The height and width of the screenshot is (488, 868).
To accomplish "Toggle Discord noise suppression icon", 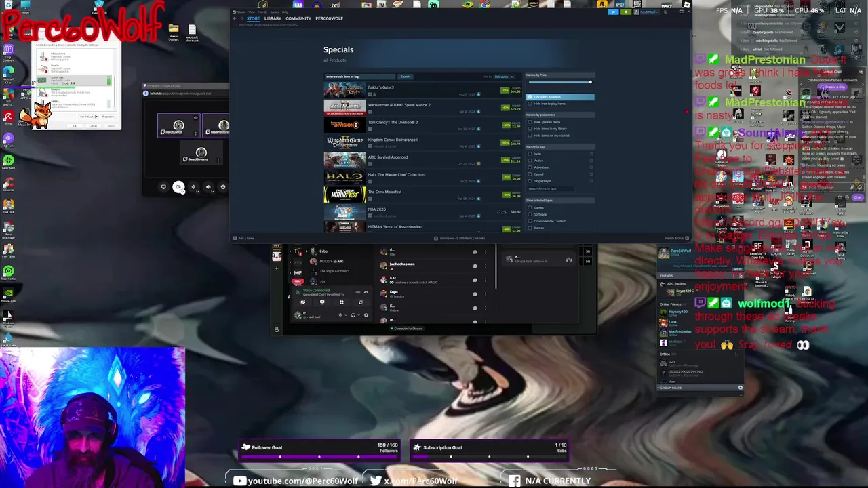I will (x=358, y=292).
